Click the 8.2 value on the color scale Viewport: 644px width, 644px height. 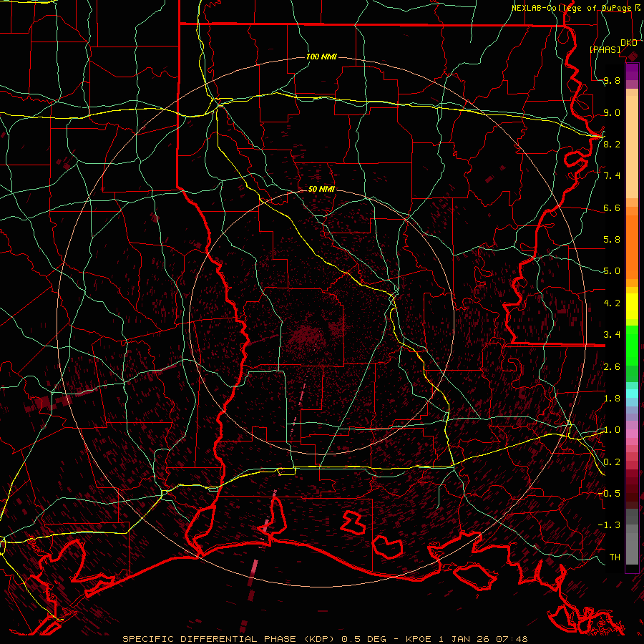click(612, 144)
